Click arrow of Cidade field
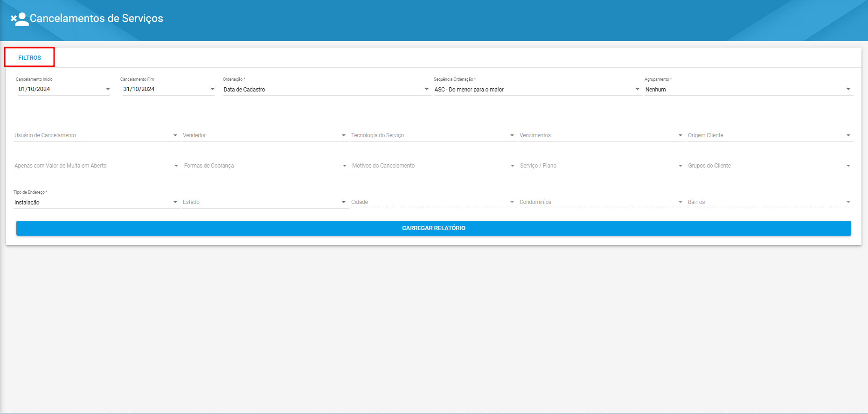 pos(512,202)
